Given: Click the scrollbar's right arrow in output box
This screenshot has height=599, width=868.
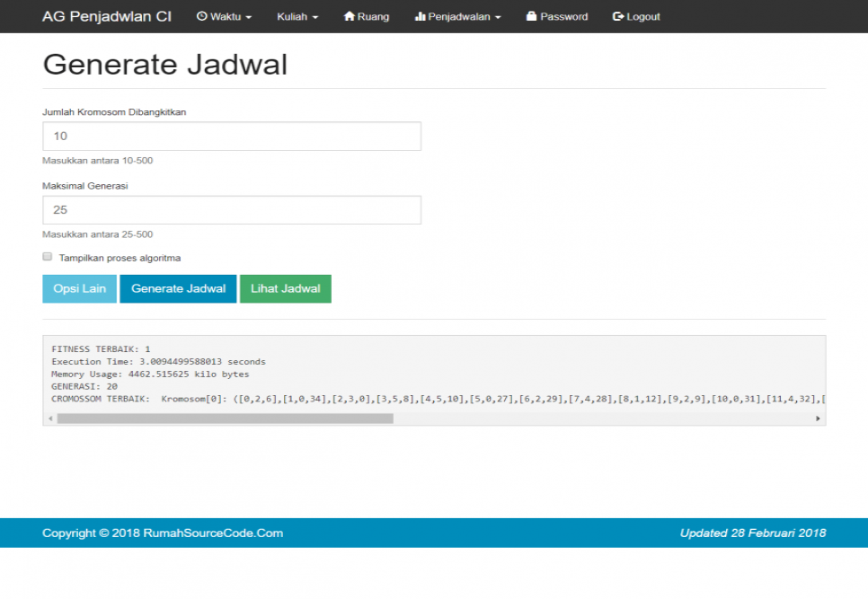Looking at the screenshot, I should point(818,418).
